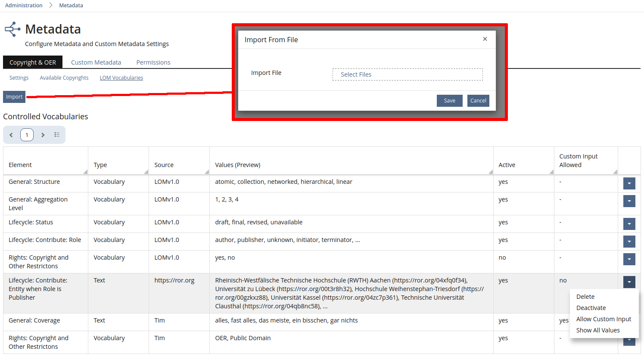Close the Import From File dialog
The image size is (644, 363).
coord(485,39)
